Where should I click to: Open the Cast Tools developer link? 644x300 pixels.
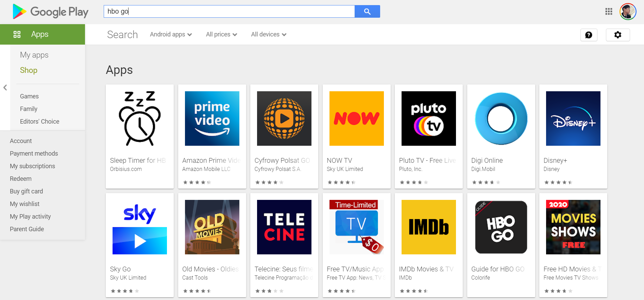(195, 278)
